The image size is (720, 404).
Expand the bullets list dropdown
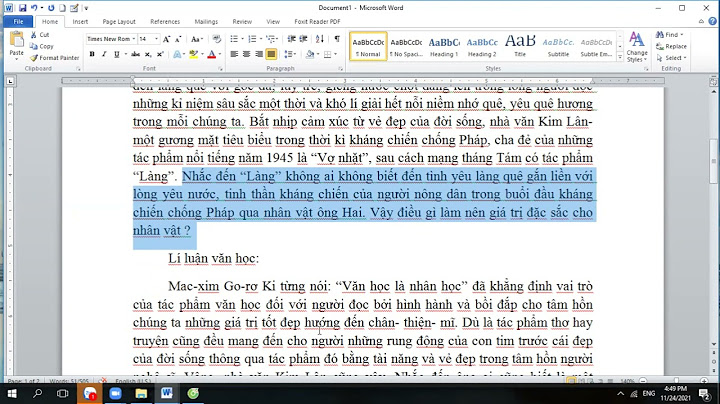(x=242, y=39)
